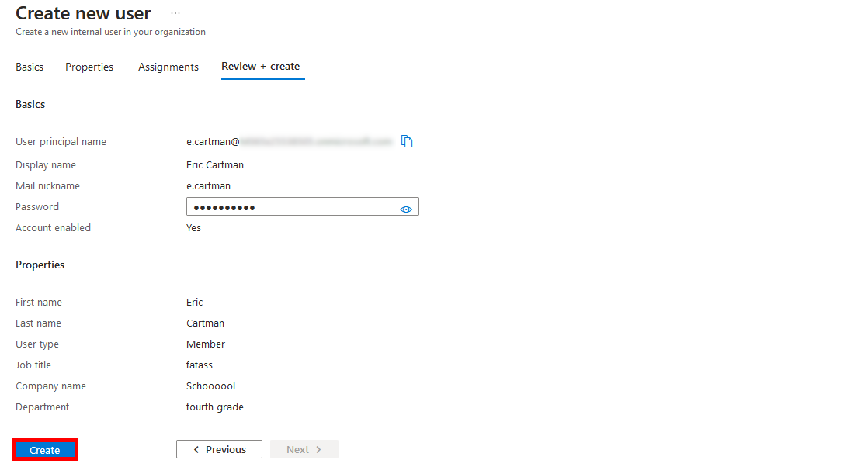Switch to the Basics tab
This screenshot has height=474, width=868.
[x=29, y=67]
